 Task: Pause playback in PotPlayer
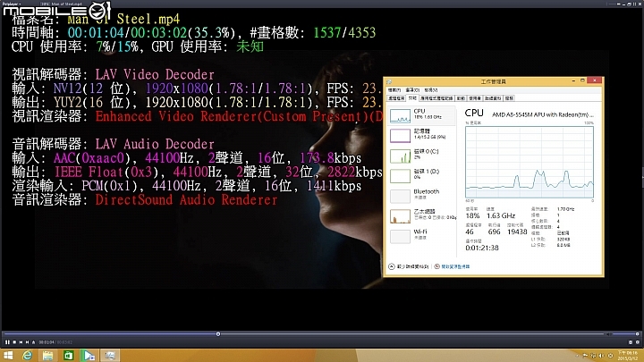[x=7, y=341]
